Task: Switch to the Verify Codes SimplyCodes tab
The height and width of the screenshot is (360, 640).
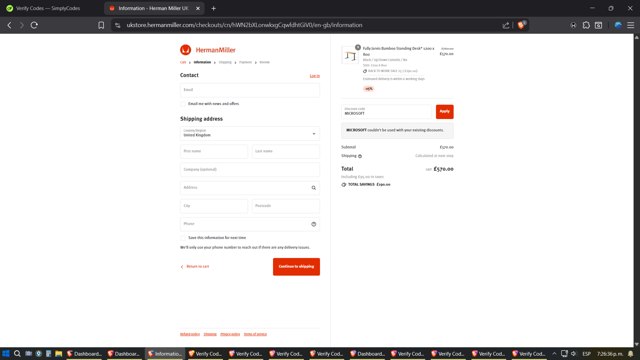Action: pos(48,8)
